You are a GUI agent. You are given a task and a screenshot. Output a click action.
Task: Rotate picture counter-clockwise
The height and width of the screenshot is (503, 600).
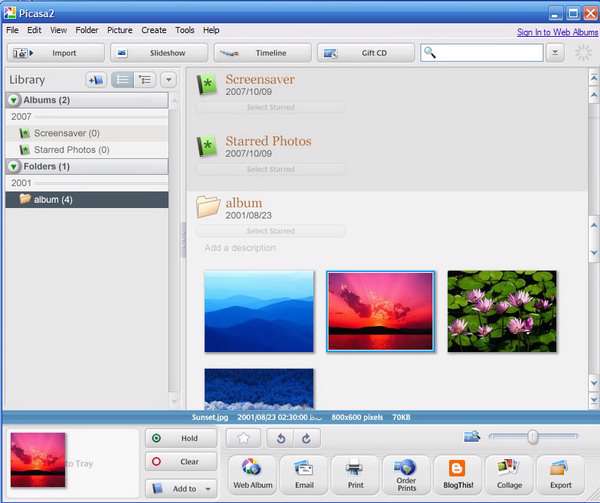point(280,438)
